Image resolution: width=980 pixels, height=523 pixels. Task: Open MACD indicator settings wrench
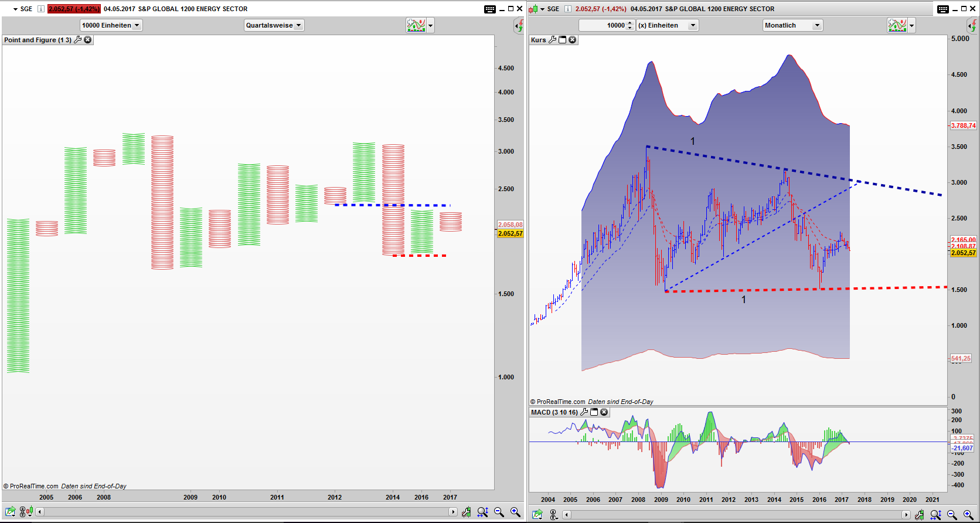pos(584,412)
